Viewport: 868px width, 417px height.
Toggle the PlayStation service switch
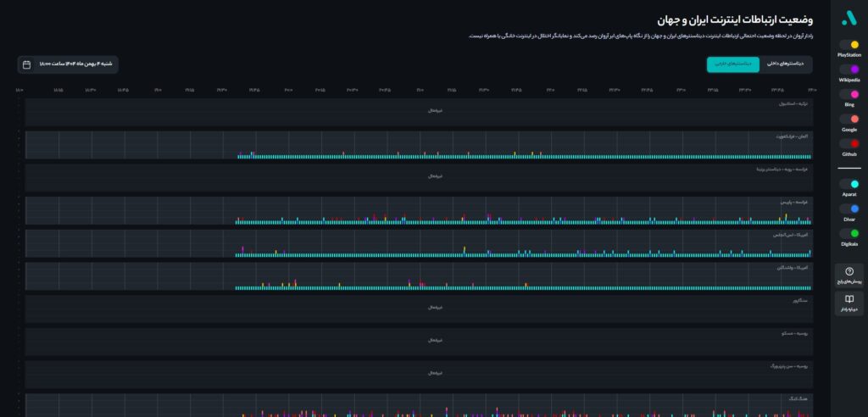[x=849, y=44]
